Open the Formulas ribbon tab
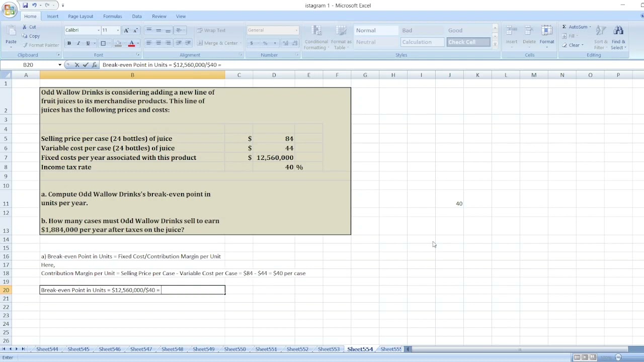This screenshot has width=644, height=362. click(113, 16)
